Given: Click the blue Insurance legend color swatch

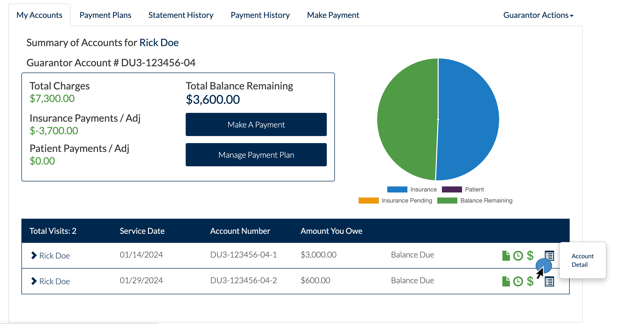Looking at the screenshot, I should [397, 189].
